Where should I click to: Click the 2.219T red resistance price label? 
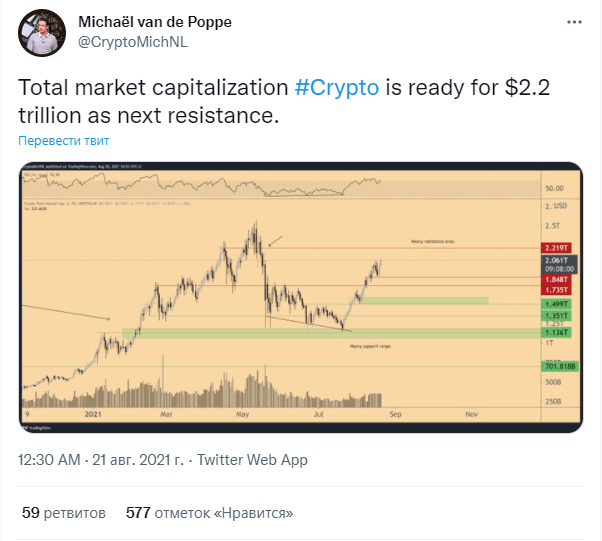[556, 248]
